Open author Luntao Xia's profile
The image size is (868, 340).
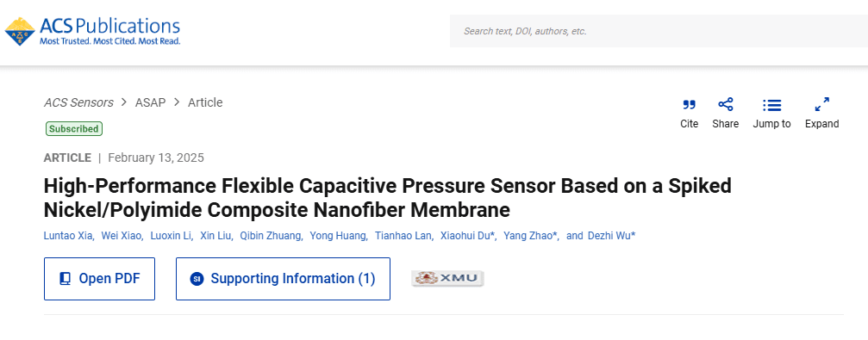point(68,236)
